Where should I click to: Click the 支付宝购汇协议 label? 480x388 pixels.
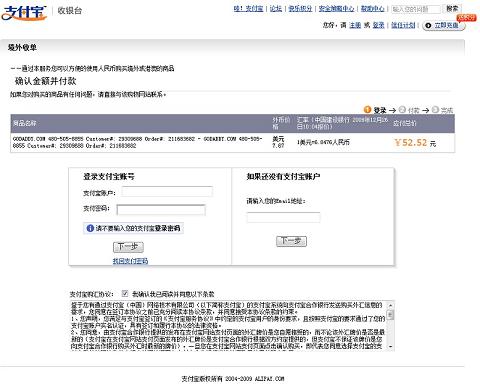[92, 294]
